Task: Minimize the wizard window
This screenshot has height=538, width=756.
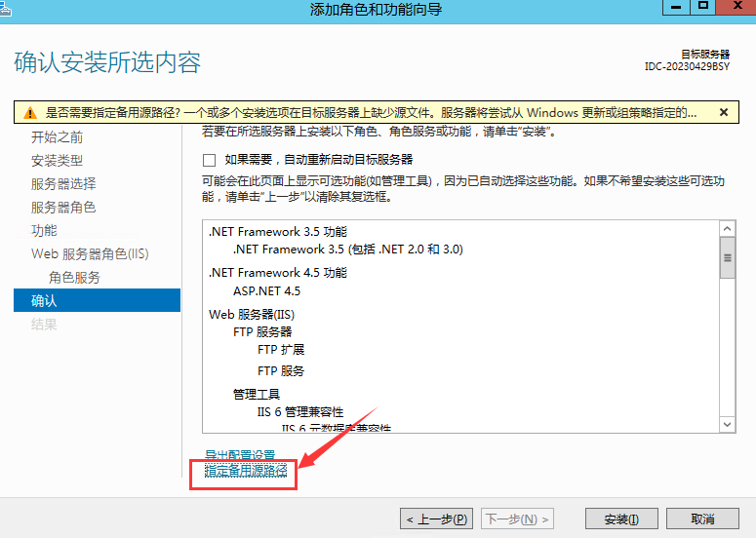Action: [676, 7]
